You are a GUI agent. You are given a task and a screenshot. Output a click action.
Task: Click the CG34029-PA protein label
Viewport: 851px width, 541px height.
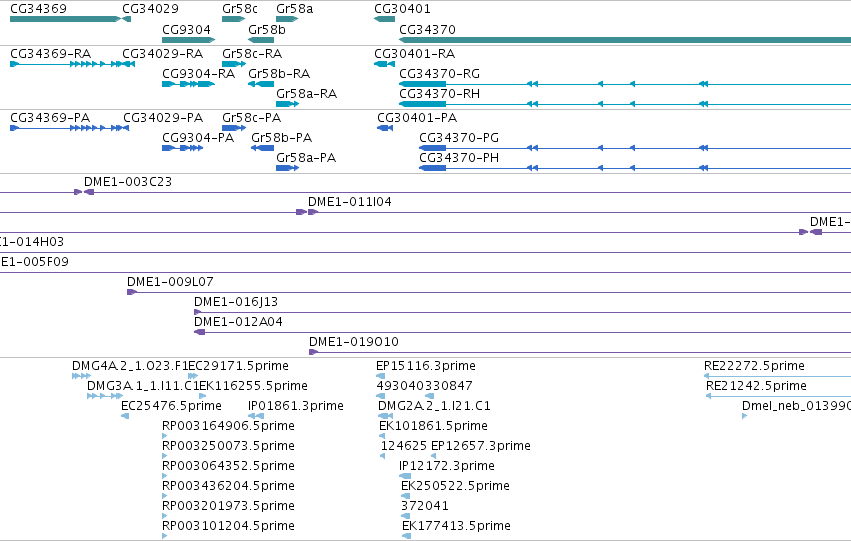[163, 118]
